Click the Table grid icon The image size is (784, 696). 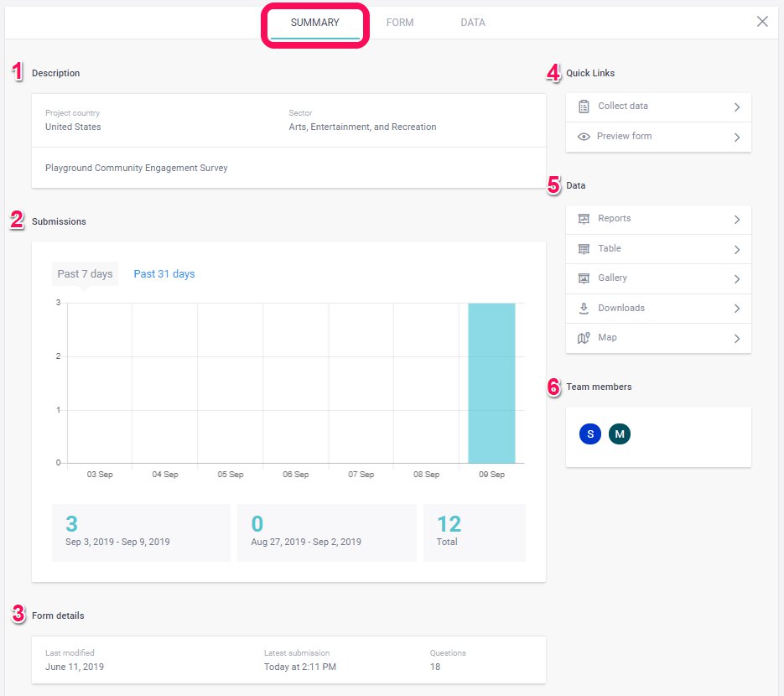[x=584, y=249]
